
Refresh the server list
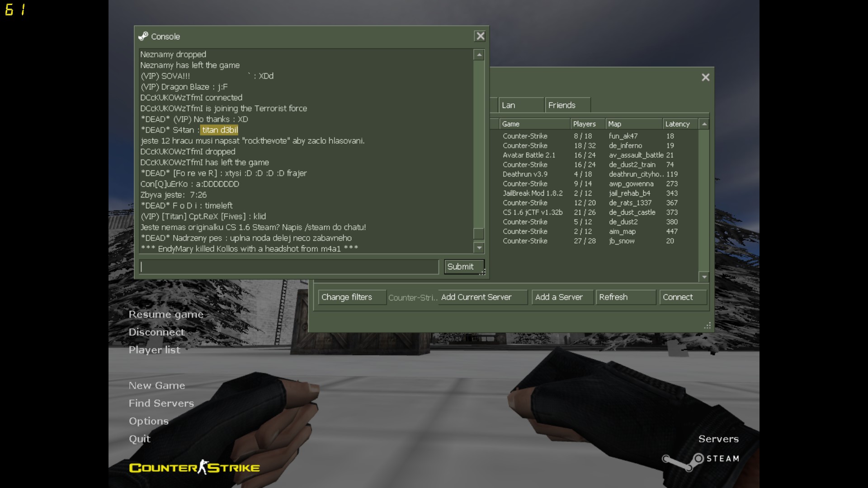tap(626, 297)
